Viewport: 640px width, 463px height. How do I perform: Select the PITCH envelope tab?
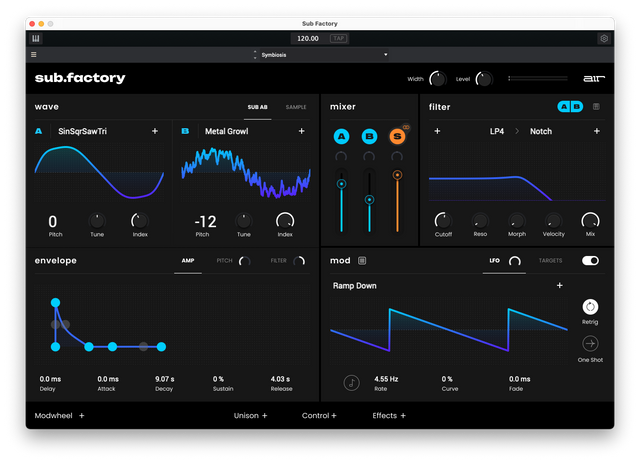tap(225, 261)
